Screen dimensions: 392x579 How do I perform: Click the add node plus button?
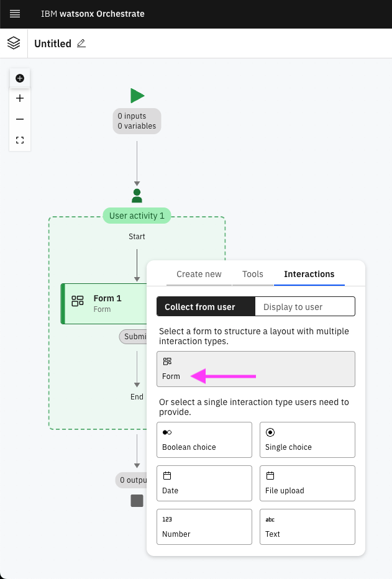[20, 78]
